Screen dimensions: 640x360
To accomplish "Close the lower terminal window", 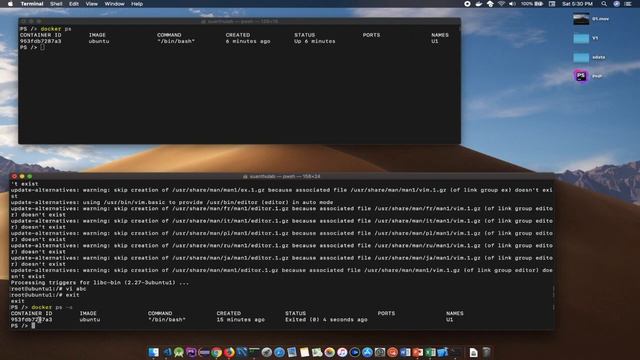I will (14, 176).
